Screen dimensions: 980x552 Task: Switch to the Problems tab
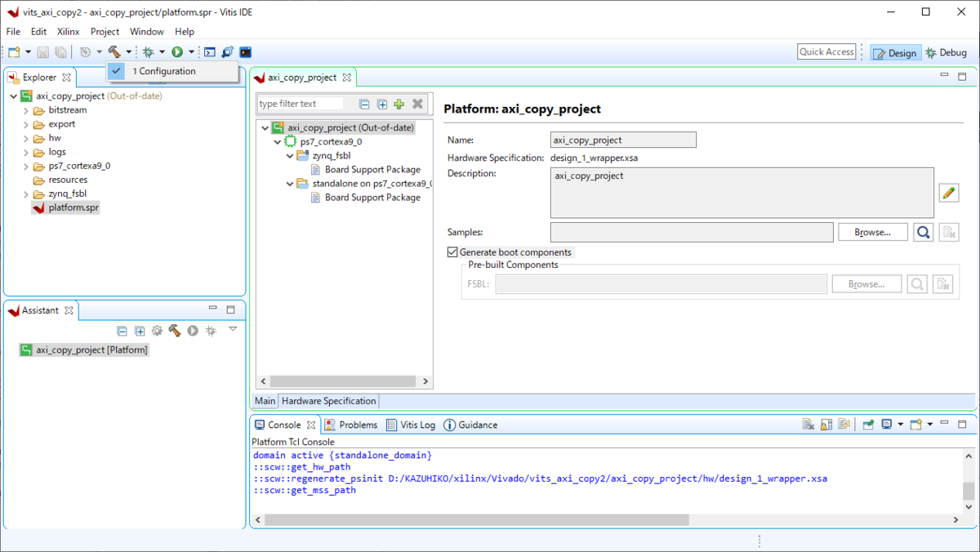click(x=351, y=425)
